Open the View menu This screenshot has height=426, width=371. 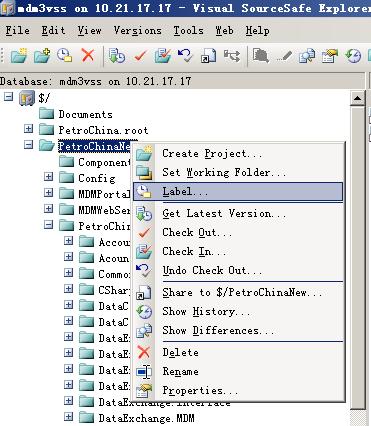pyautogui.click(x=89, y=31)
